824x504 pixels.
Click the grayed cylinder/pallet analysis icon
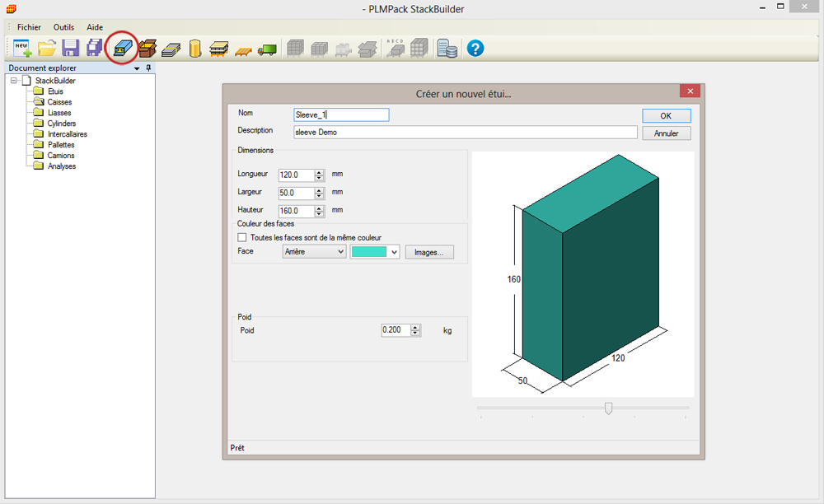click(x=343, y=49)
